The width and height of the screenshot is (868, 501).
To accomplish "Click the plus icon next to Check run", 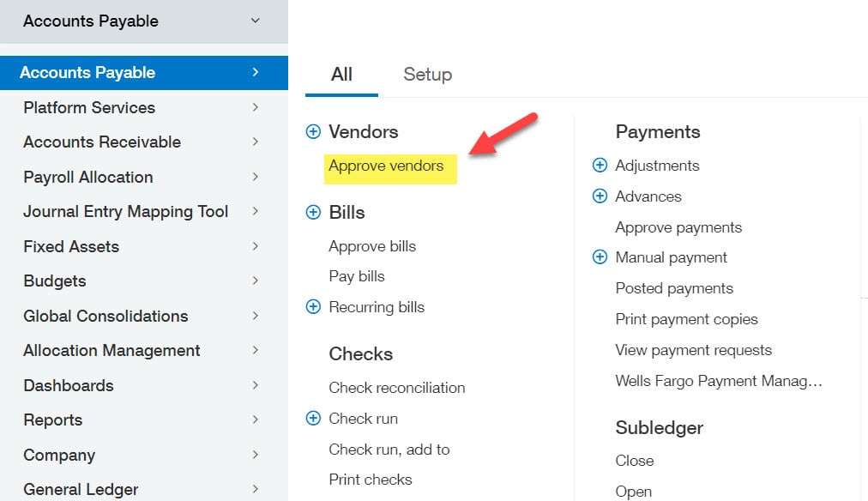I will [x=313, y=419].
